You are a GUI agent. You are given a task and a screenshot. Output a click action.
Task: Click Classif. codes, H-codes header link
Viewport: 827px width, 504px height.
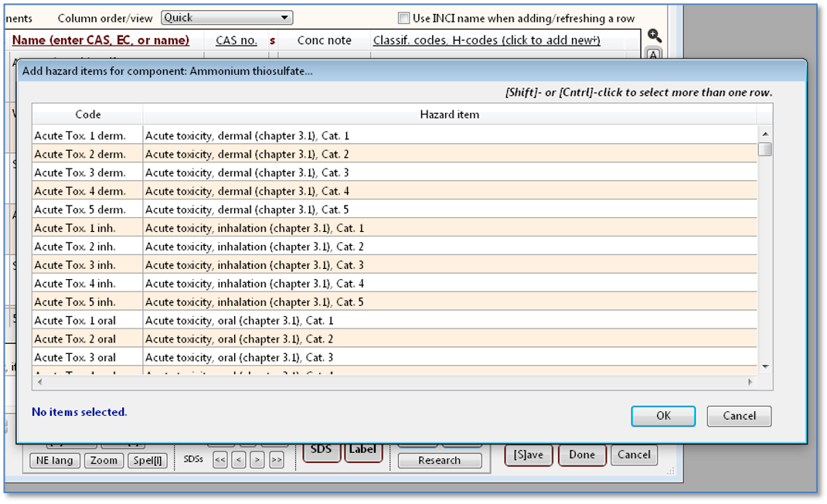pos(486,40)
